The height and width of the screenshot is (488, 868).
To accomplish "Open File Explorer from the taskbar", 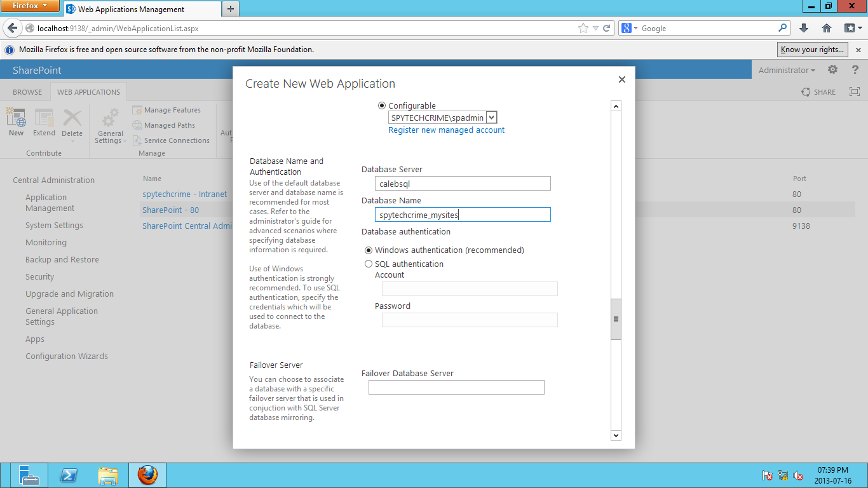I will pyautogui.click(x=108, y=475).
